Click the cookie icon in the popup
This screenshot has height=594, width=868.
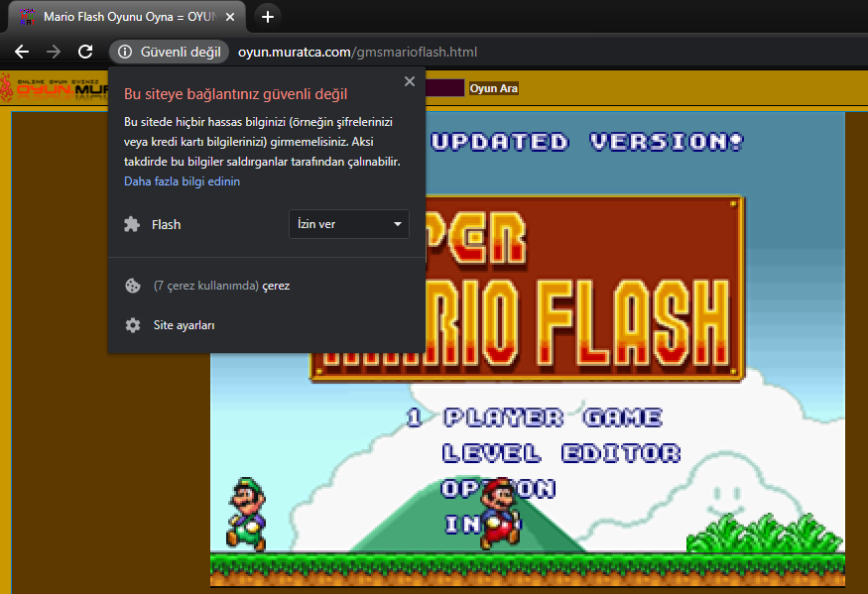(132, 286)
